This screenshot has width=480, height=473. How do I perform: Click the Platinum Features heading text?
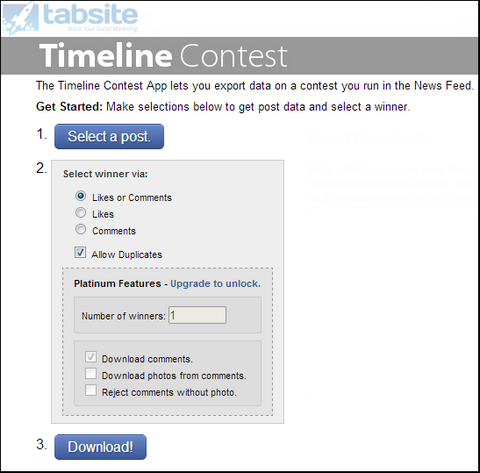click(x=117, y=284)
